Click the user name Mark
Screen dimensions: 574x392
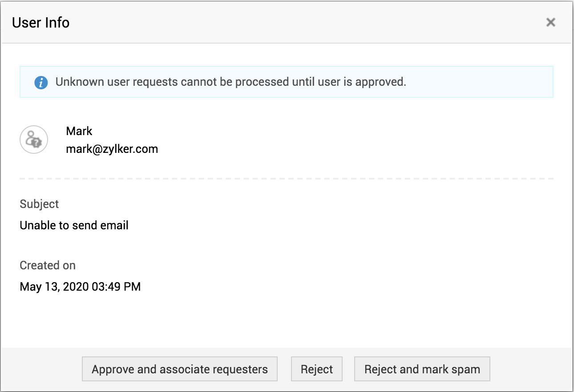pyautogui.click(x=79, y=131)
